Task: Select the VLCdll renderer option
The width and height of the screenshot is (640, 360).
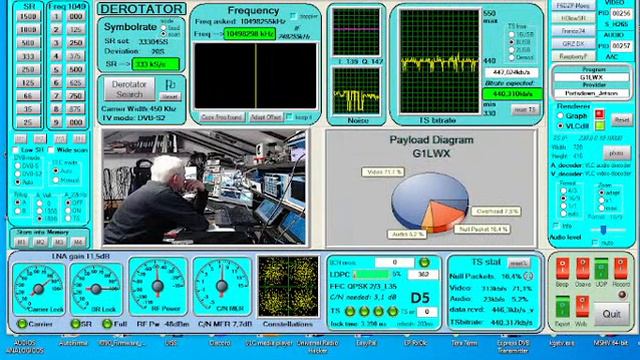Action: coord(560,126)
